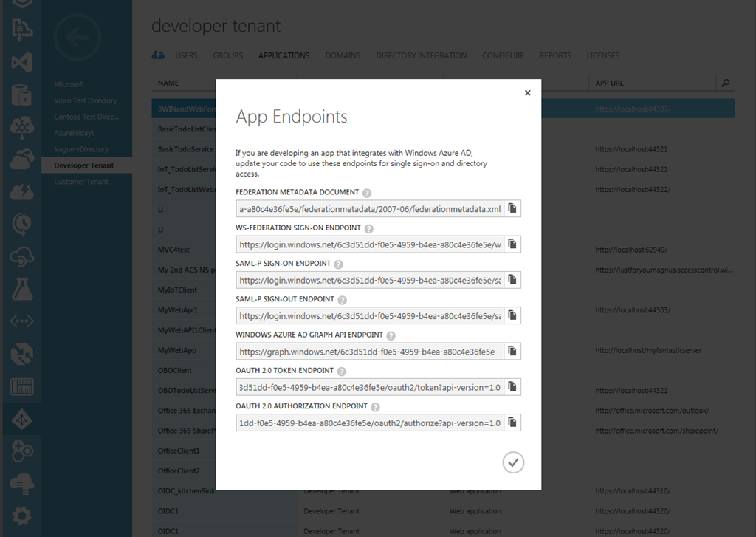Image resolution: width=756 pixels, height=537 pixels.
Task: Open the DOMAINS tab
Action: pyautogui.click(x=343, y=55)
